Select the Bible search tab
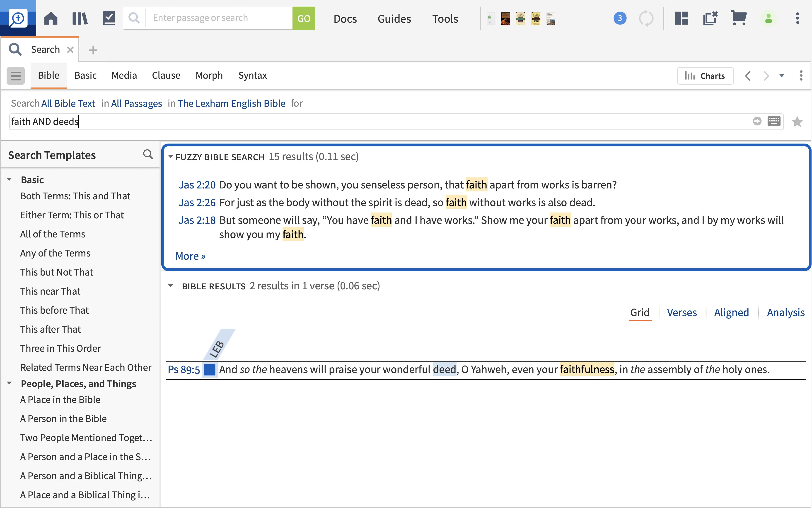 click(x=48, y=75)
